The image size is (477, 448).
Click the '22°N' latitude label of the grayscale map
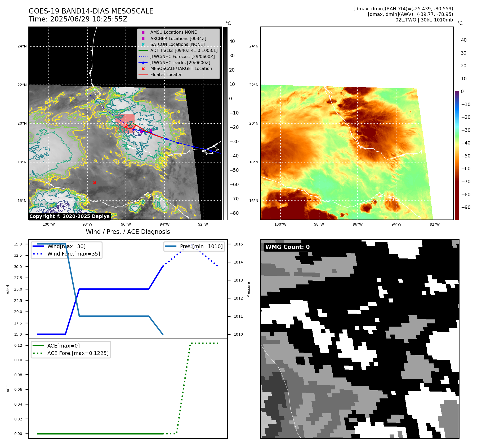(x=22, y=85)
